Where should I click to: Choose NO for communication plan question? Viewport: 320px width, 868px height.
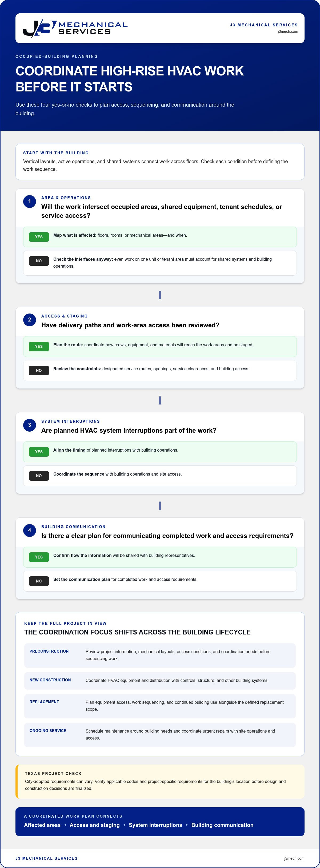tap(39, 581)
